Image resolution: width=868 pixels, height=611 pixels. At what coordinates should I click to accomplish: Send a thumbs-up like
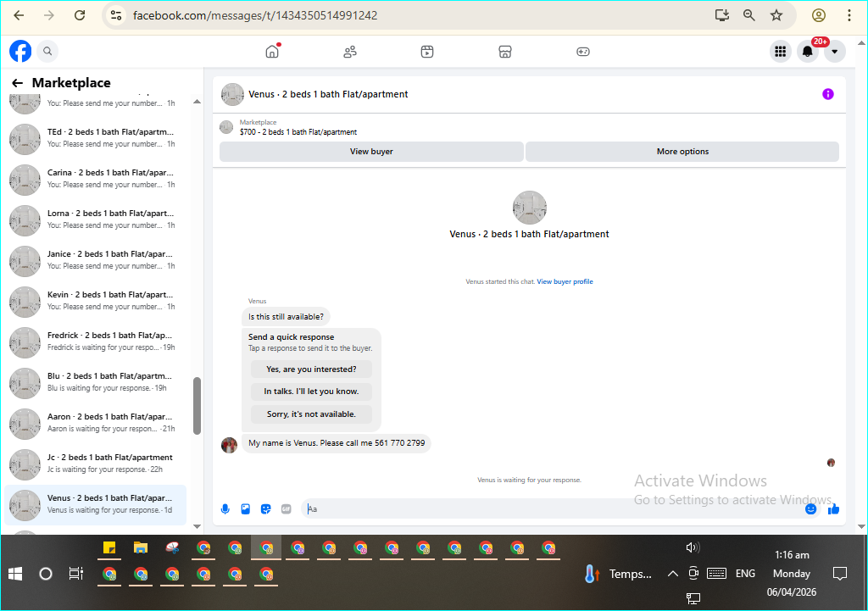[x=834, y=509]
